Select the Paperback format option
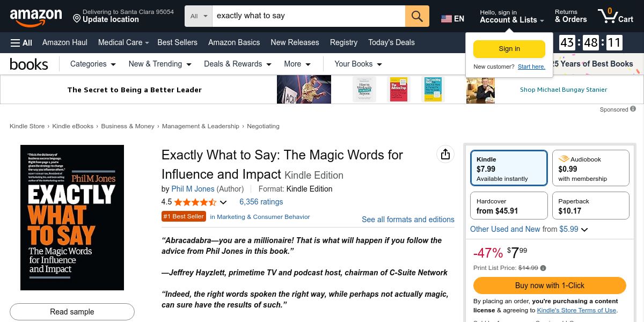The height and width of the screenshot is (322, 644). pos(590,206)
